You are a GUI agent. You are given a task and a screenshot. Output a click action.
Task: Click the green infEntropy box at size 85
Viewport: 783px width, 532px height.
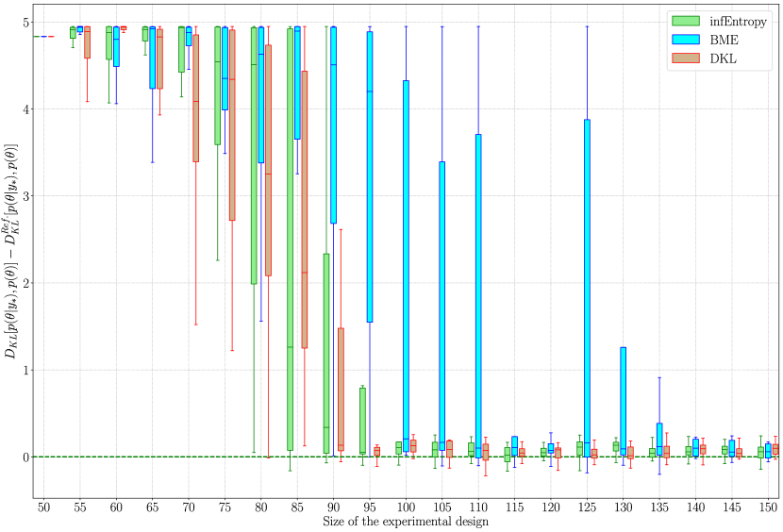point(291,240)
